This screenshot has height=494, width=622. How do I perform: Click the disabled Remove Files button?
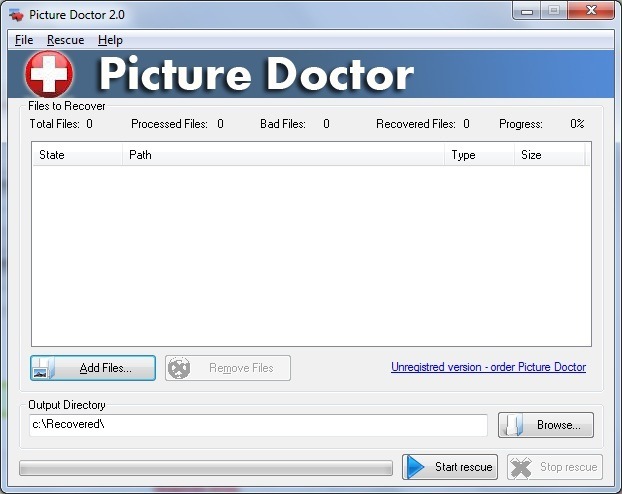click(x=228, y=368)
